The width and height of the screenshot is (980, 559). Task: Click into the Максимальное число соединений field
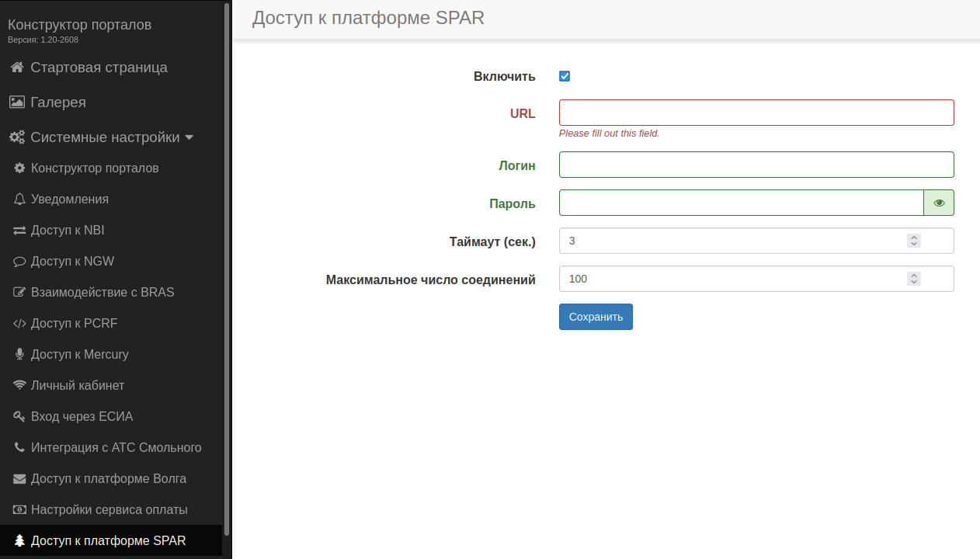pyautogui.click(x=756, y=279)
